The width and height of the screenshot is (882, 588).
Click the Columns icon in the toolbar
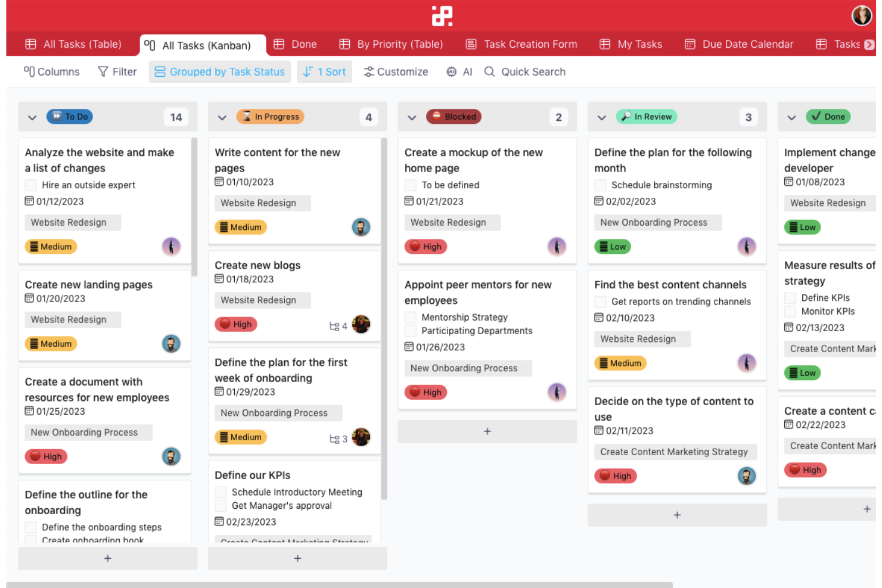pyautogui.click(x=28, y=71)
